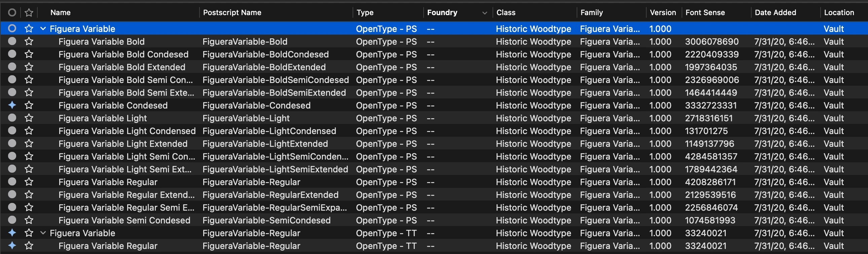The height and width of the screenshot is (254, 868).
Task: Star Figuera Variable Bold
Action: click(29, 41)
